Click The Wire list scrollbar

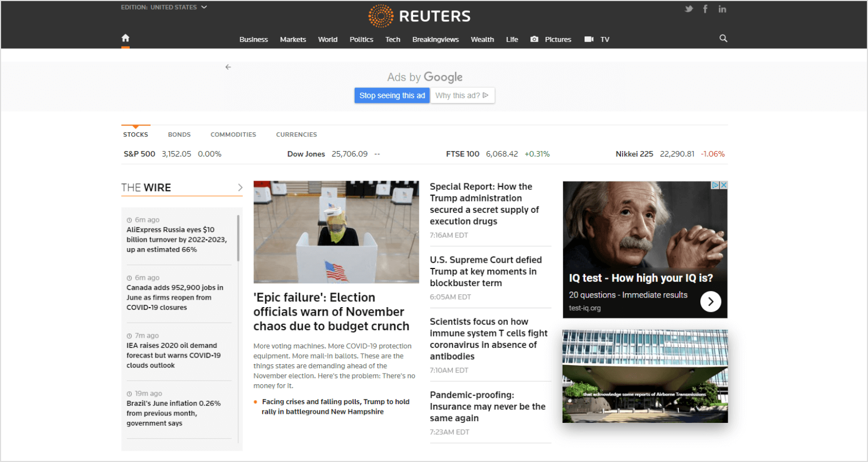click(238, 239)
